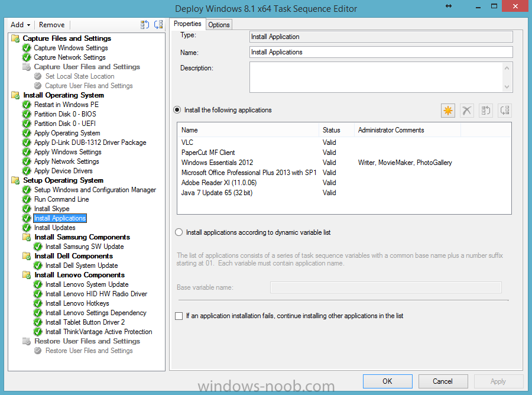532x395 pixels.
Task: Select Install Tablet Button Driver 2 step
Action: coord(85,322)
